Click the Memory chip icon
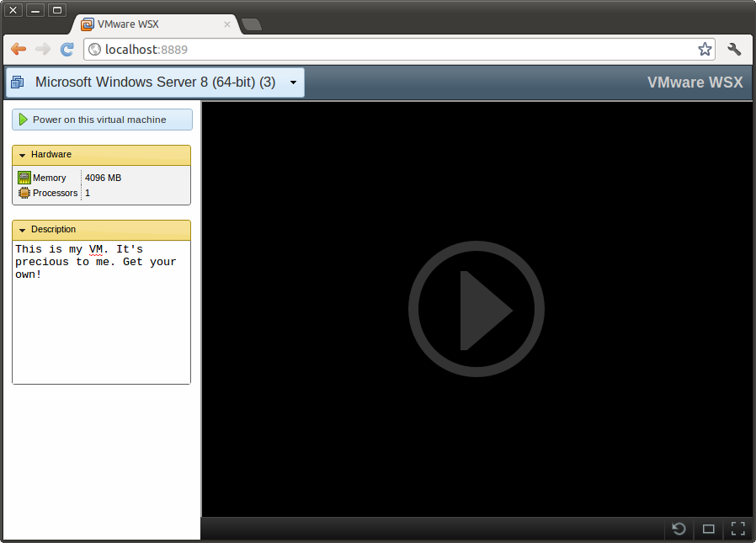Viewport: 756px width, 543px height. tap(24, 178)
